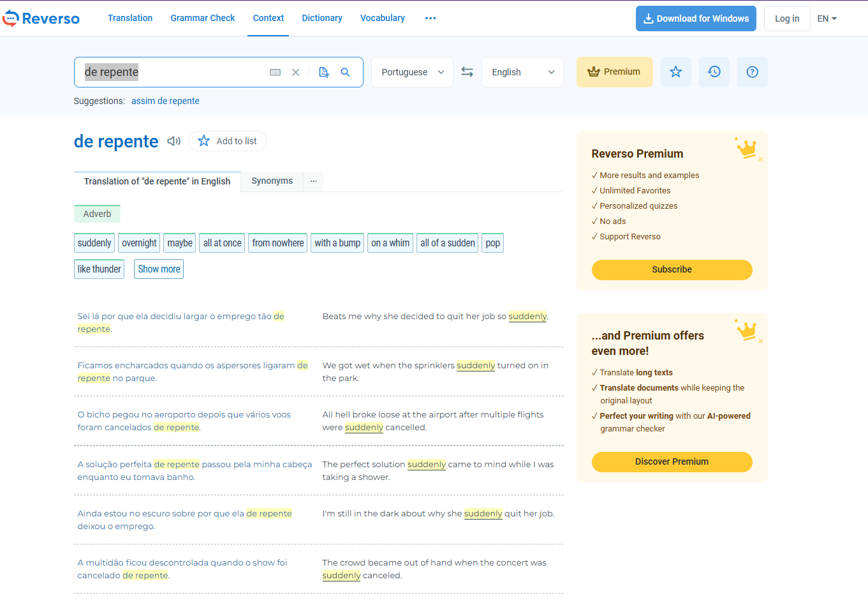The width and height of the screenshot is (868, 607).
Task: Open favorites with the star icon button
Action: pyautogui.click(x=675, y=72)
